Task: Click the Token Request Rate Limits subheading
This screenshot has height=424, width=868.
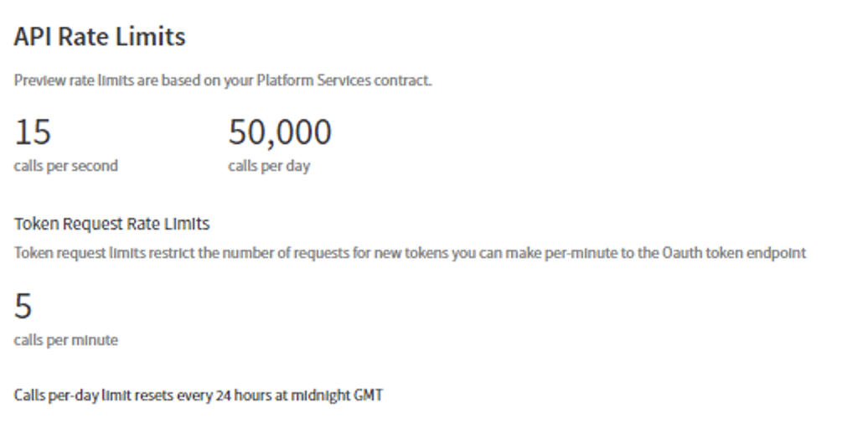Action: 111,224
